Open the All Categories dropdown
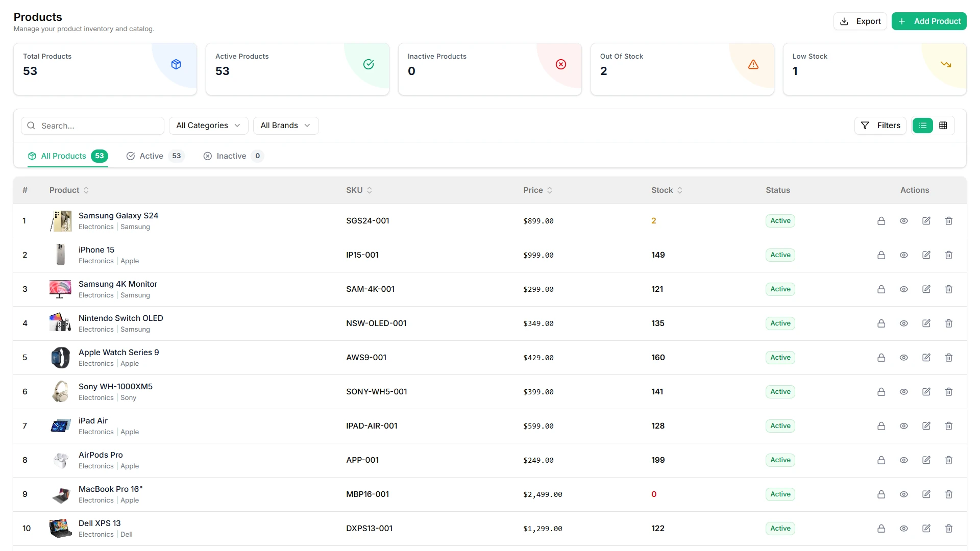Image resolution: width=980 pixels, height=551 pixels. (208, 126)
